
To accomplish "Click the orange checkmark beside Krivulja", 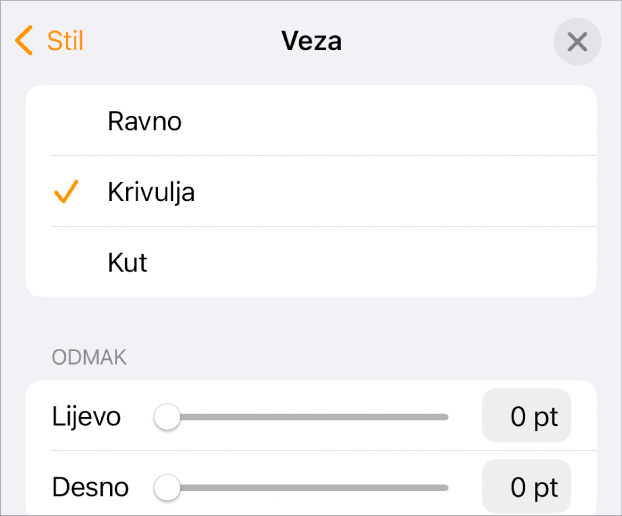I will (66, 192).
